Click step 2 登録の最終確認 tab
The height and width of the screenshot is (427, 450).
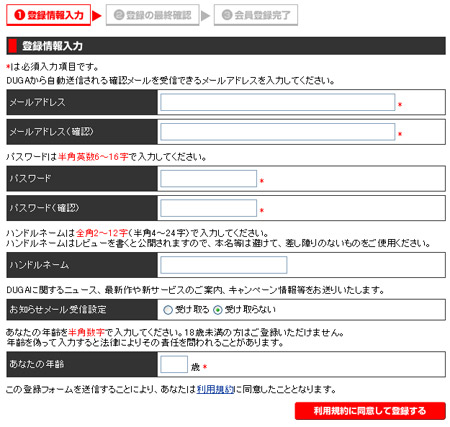click(x=153, y=15)
